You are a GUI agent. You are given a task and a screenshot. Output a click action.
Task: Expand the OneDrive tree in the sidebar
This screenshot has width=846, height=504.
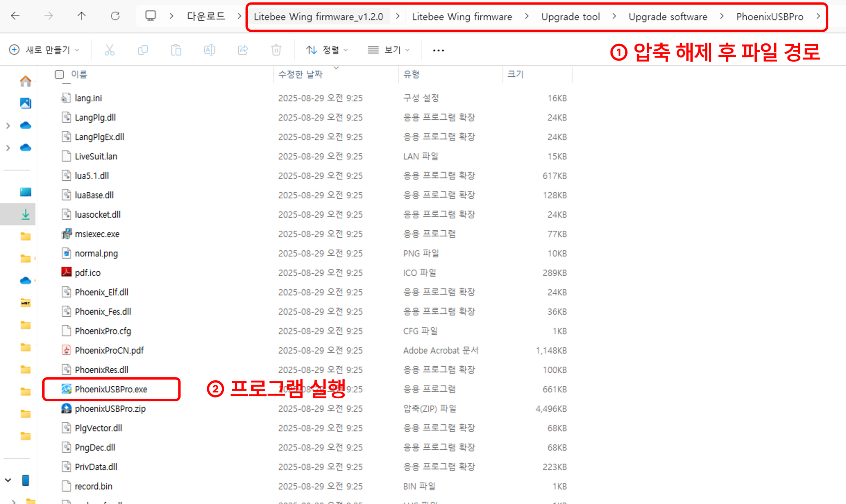[x=8, y=126]
